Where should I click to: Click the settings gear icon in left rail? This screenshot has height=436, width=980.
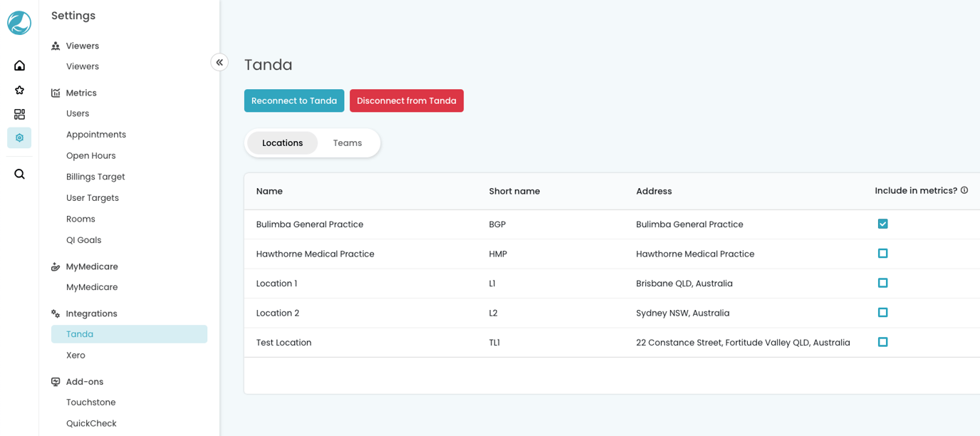coord(19,137)
